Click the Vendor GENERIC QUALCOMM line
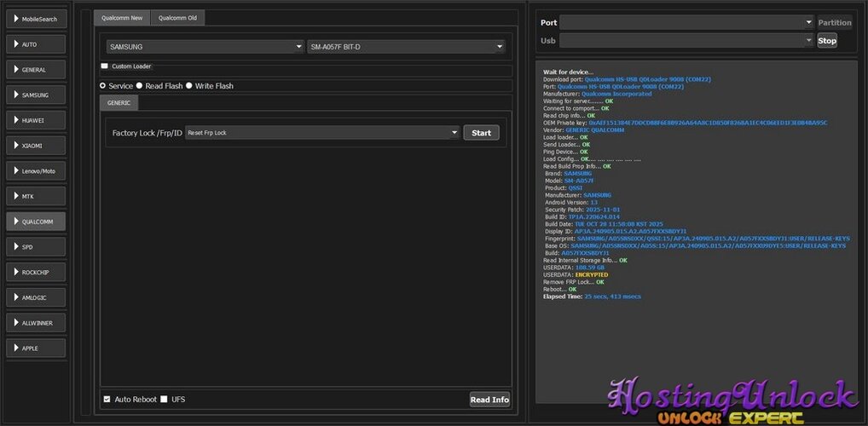Viewport: 868px width, 426px height. coord(583,130)
